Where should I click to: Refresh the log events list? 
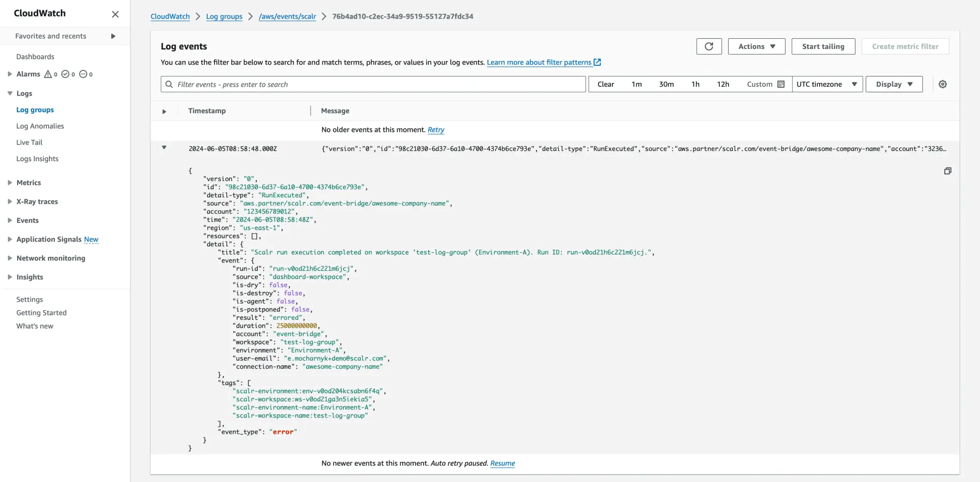pos(709,47)
